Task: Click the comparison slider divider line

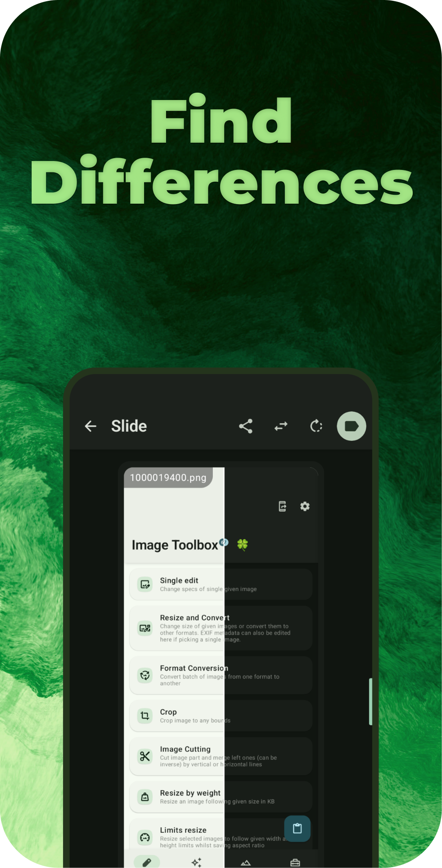Action: [x=225, y=667]
